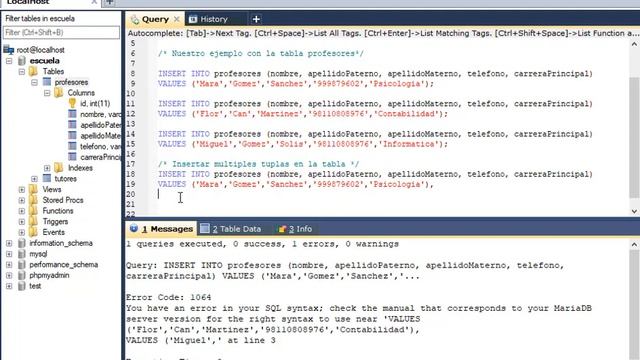Close the Query tab
The width and height of the screenshot is (640, 360).
click(x=177, y=19)
